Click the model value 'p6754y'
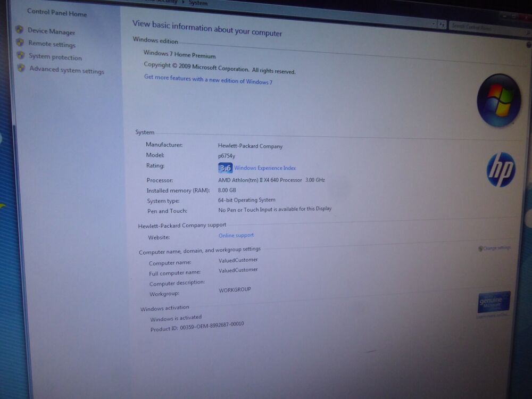The height and width of the screenshot is (399, 532). point(227,156)
